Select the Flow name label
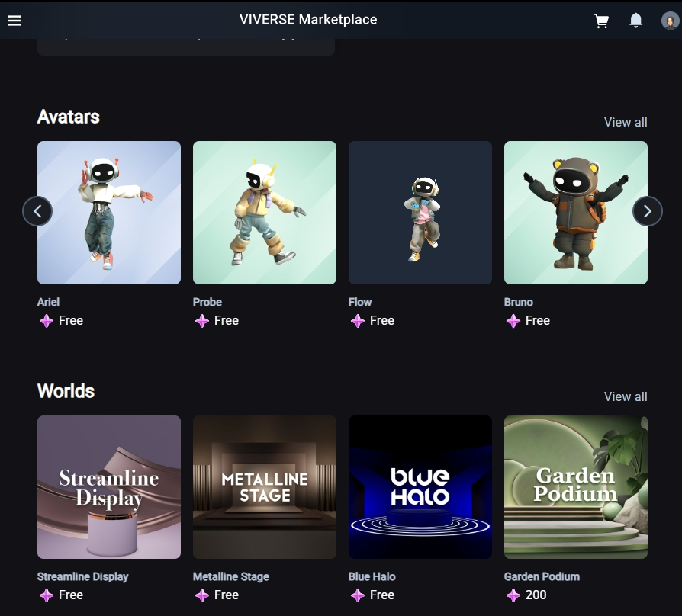Screen dimensions: 682x616 [x=360, y=302]
